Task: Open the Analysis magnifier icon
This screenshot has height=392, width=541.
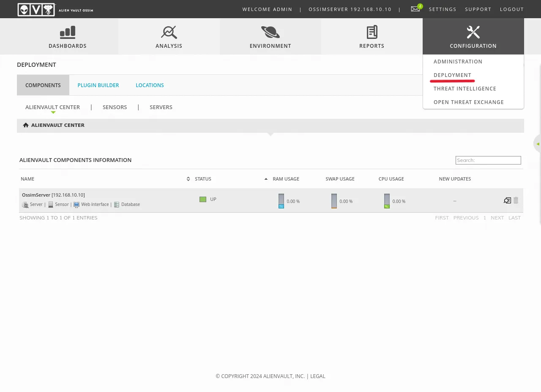Action: [x=169, y=32]
